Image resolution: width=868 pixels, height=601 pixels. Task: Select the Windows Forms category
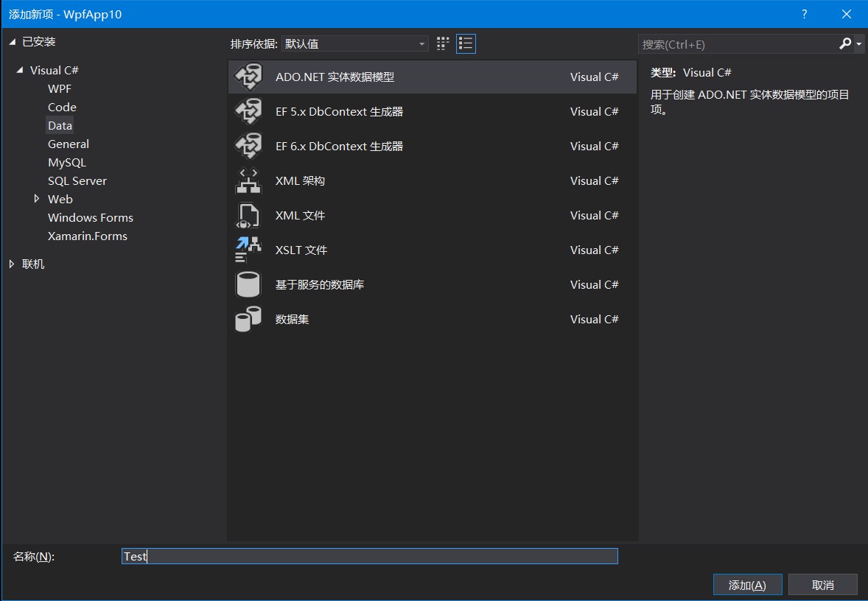pyautogui.click(x=90, y=217)
